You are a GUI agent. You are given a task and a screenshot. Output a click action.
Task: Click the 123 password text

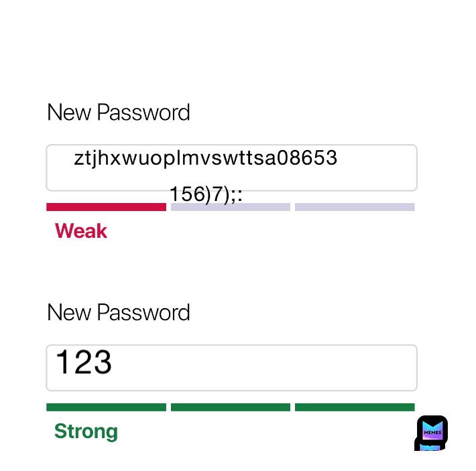84,362
